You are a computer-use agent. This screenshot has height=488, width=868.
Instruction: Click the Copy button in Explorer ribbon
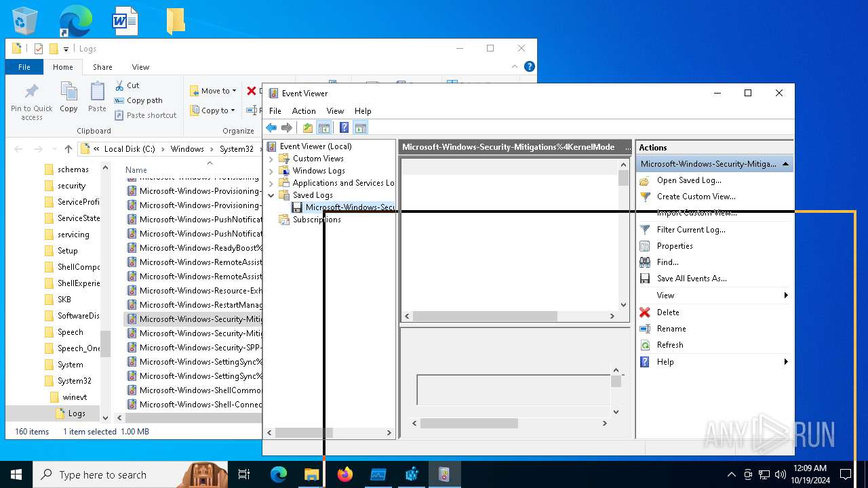point(68,97)
